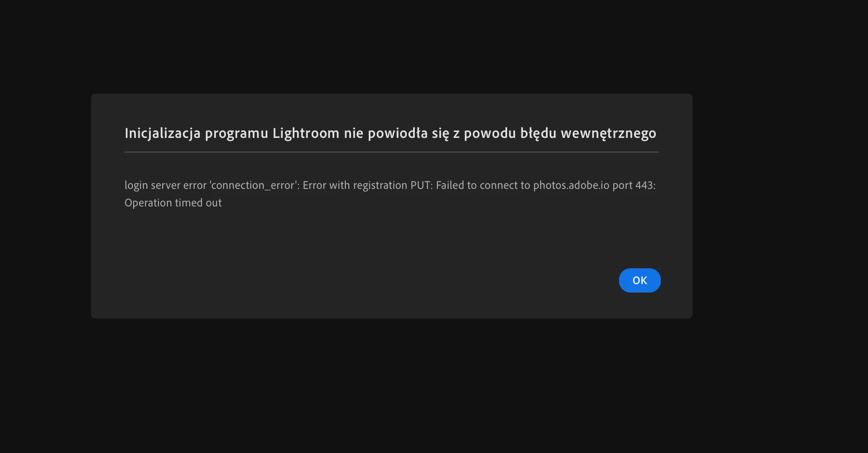Click the Operation timed out line
868x453 pixels.
pos(173,203)
